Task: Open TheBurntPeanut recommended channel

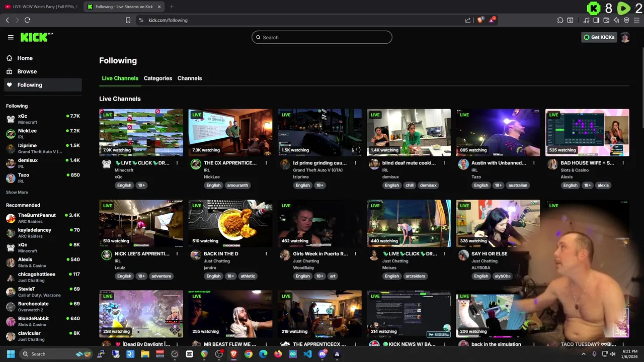Action: pos(43,218)
